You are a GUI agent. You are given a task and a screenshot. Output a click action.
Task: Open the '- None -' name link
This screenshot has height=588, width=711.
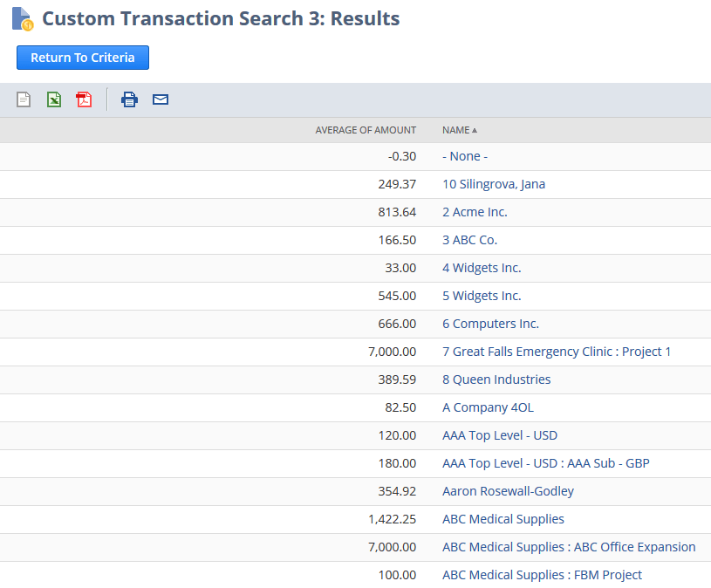tap(465, 156)
